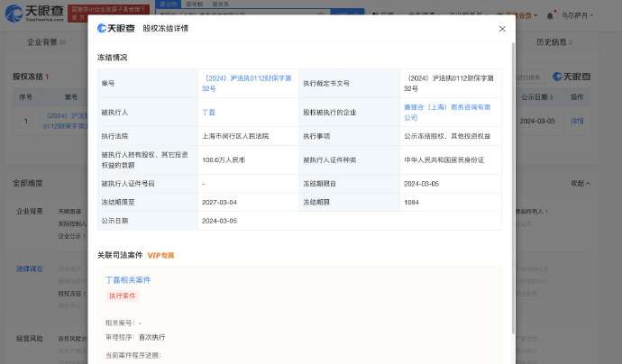Click 首次执行 procedure text

point(152,338)
